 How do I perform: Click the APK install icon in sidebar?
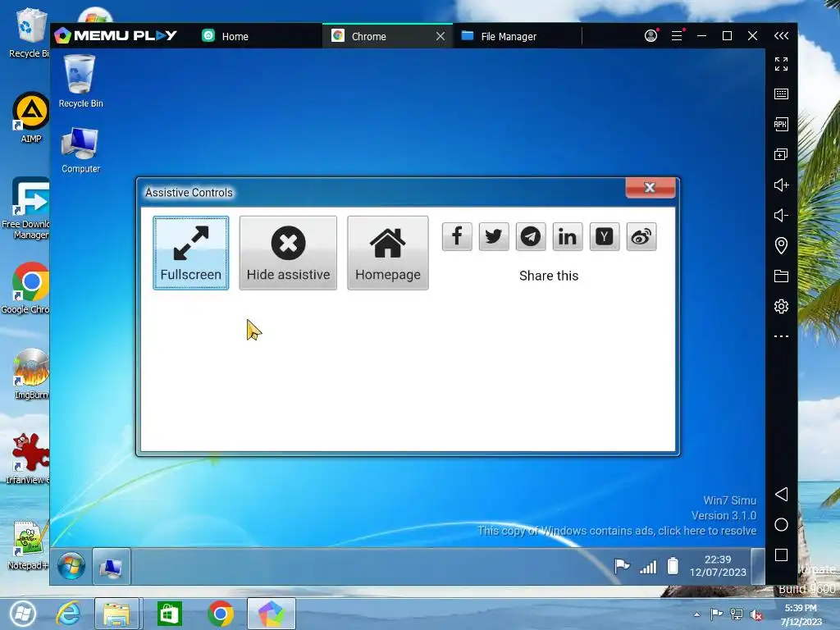coord(781,125)
